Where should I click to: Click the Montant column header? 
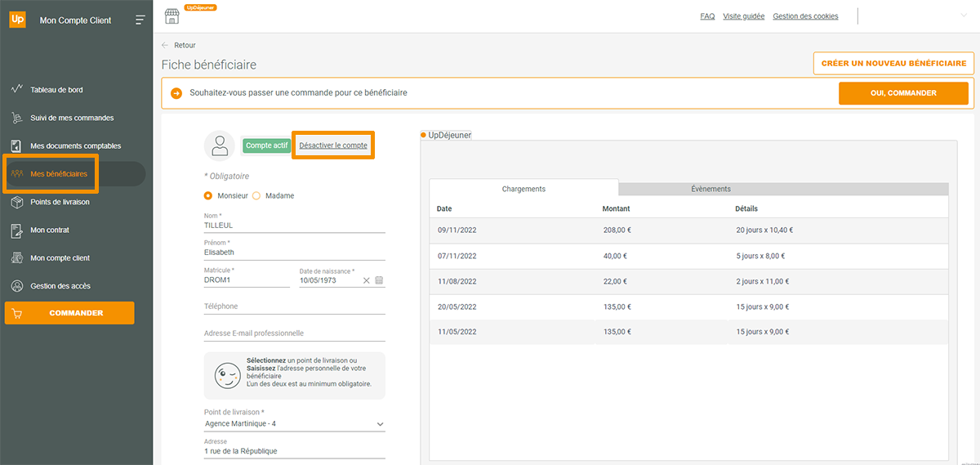coord(616,208)
